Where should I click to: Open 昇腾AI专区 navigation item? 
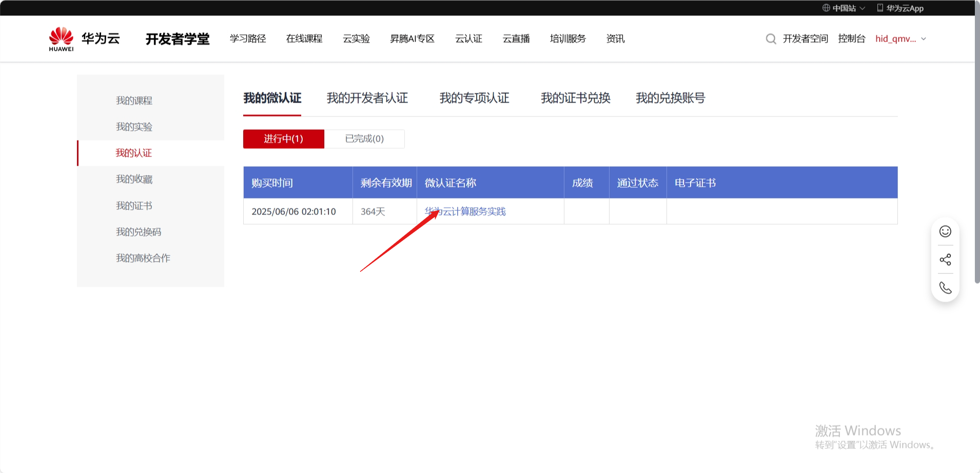[x=412, y=39]
